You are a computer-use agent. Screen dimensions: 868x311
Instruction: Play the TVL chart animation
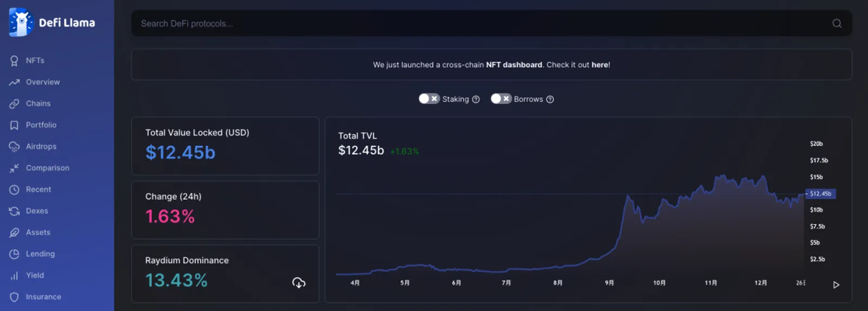[837, 285]
